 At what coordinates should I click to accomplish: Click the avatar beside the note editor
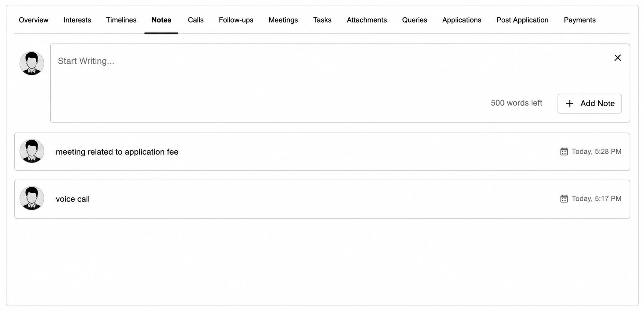(32, 63)
